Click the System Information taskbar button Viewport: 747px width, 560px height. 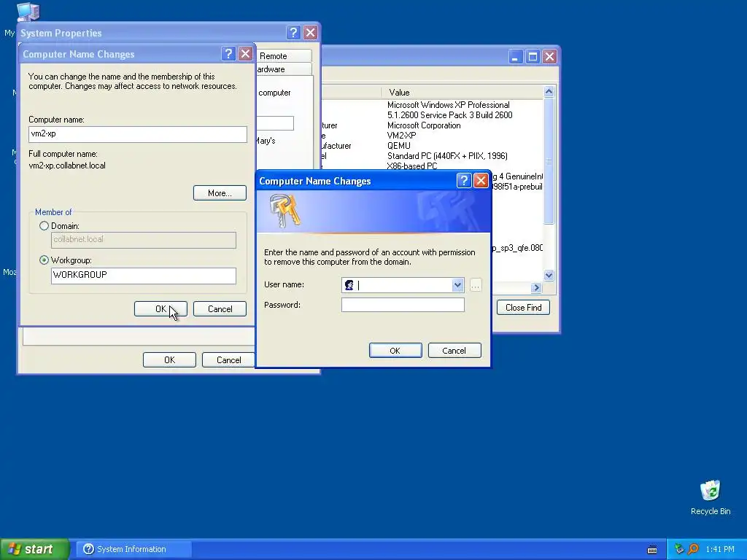(134, 549)
